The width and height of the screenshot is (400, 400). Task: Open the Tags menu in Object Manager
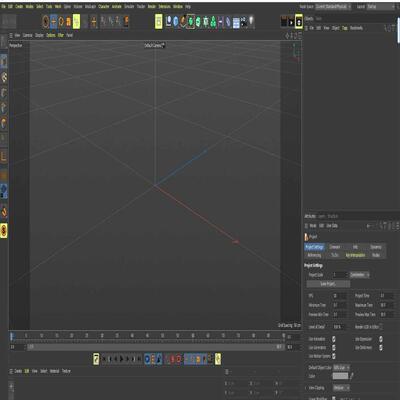[x=345, y=28]
